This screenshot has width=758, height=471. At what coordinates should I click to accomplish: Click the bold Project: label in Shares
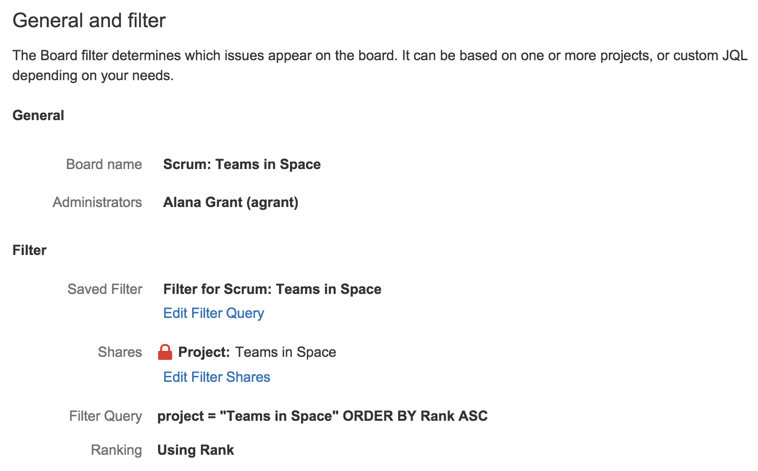(204, 352)
